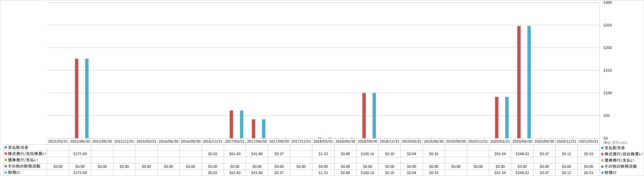Select the cyan 財務CF bar at 2020/06/30
The width and height of the screenshot is (644, 176).
click(529, 82)
